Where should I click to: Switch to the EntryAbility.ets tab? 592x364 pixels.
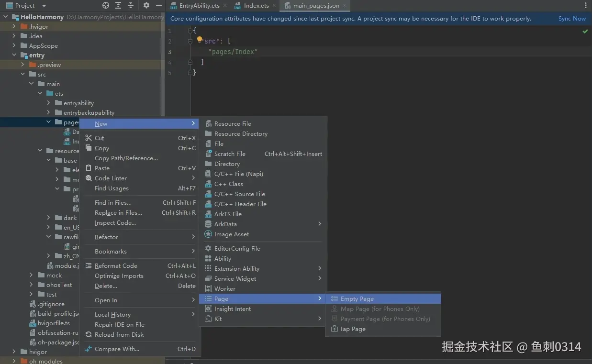coord(199,6)
